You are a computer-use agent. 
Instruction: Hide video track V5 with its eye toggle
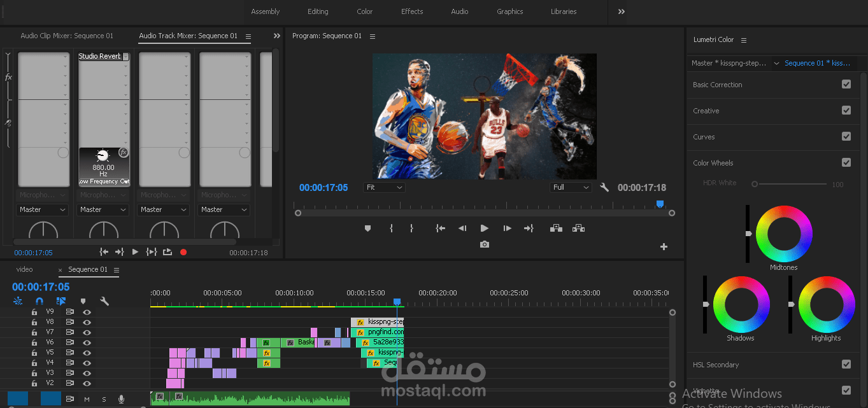87,352
